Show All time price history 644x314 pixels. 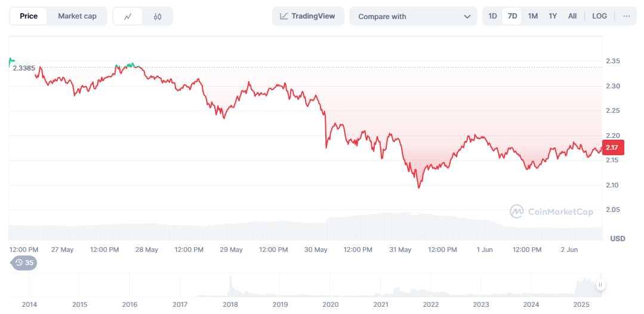572,16
